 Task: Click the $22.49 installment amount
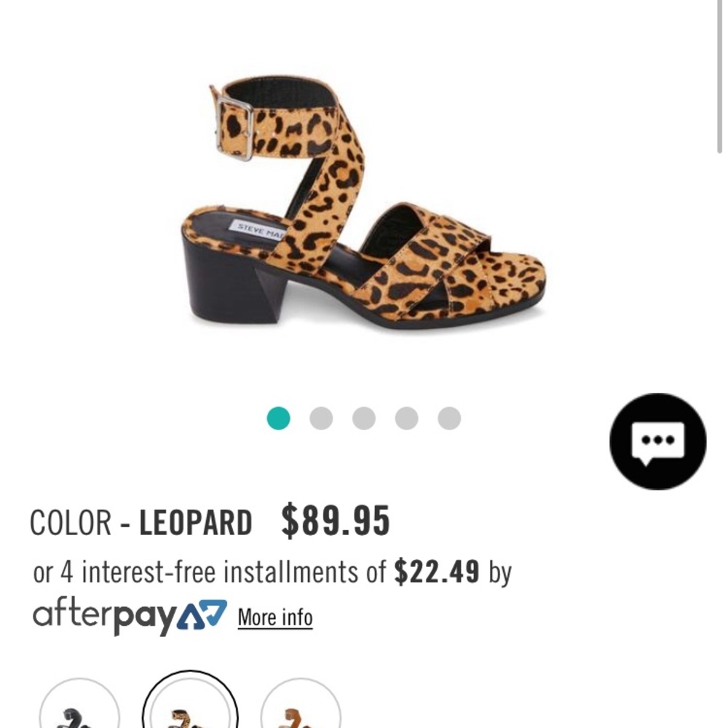click(x=437, y=571)
